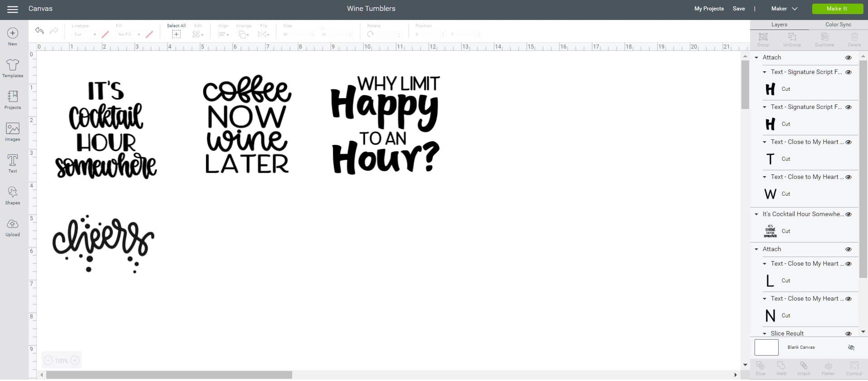Viewport: 868px width, 381px height.
Task: Save the project from the header
Action: (x=739, y=9)
